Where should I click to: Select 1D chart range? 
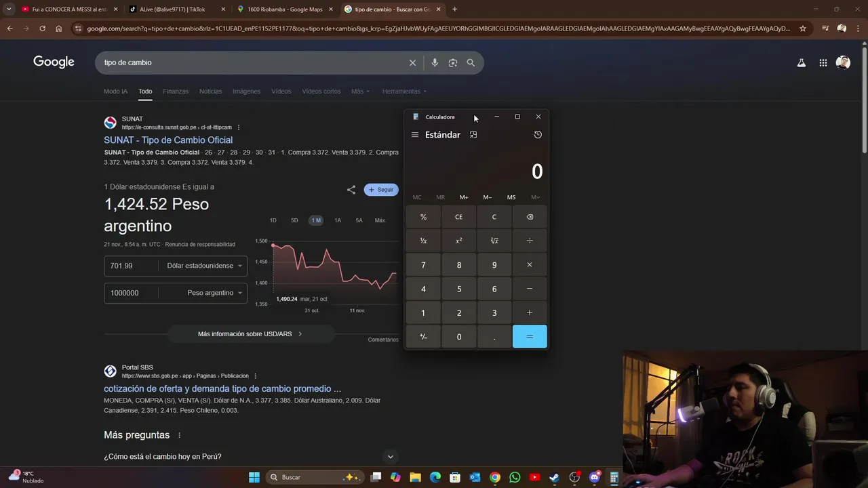click(x=273, y=220)
